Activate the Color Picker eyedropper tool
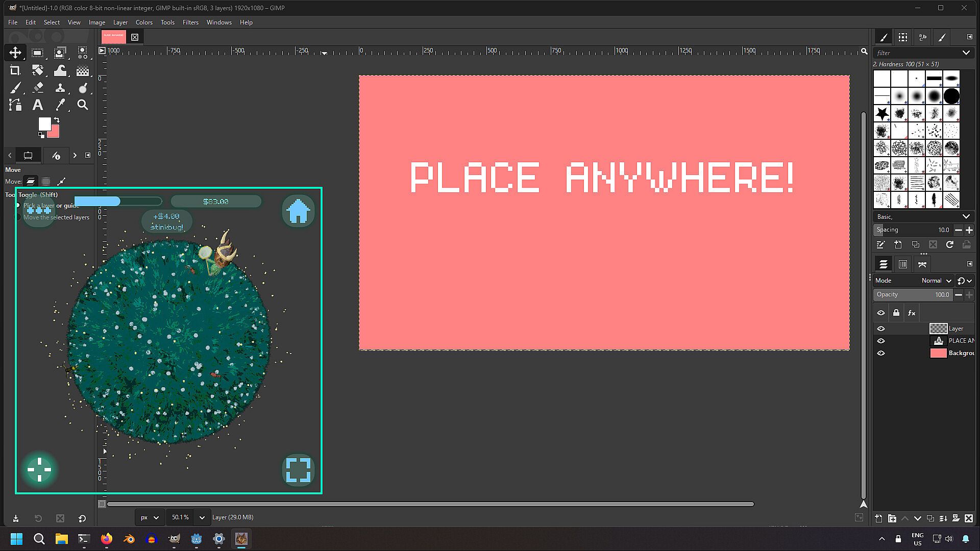The width and height of the screenshot is (980, 551). click(x=60, y=105)
